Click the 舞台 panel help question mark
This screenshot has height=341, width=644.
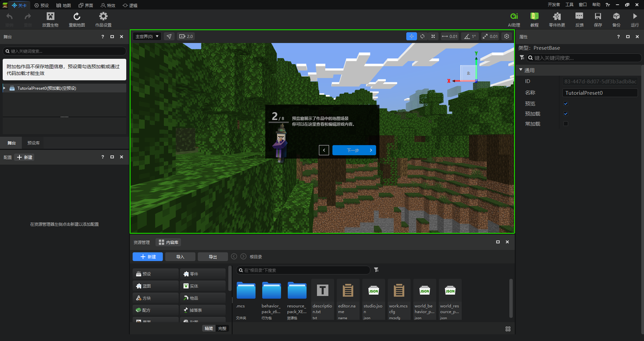(x=103, y=37)
